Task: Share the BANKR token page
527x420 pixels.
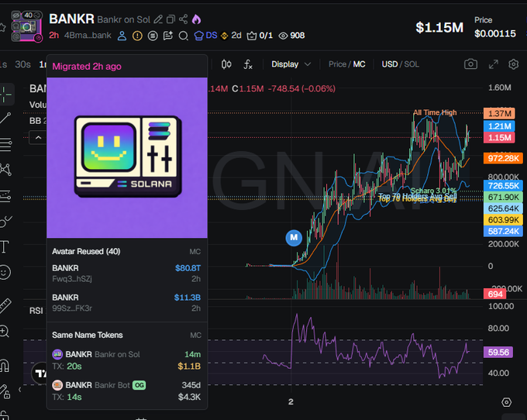Action: [x=183, y=19]
